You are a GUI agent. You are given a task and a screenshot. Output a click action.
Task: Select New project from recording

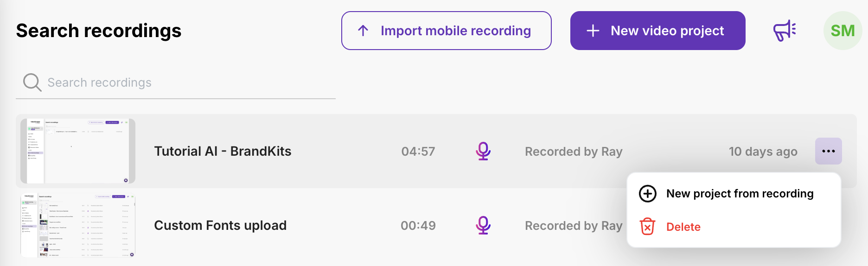[x=740, y=193]
